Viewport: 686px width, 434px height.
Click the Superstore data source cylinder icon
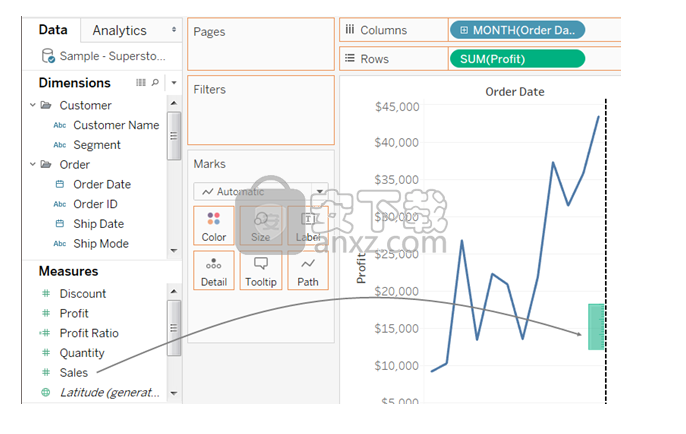[x=48, y=56]
